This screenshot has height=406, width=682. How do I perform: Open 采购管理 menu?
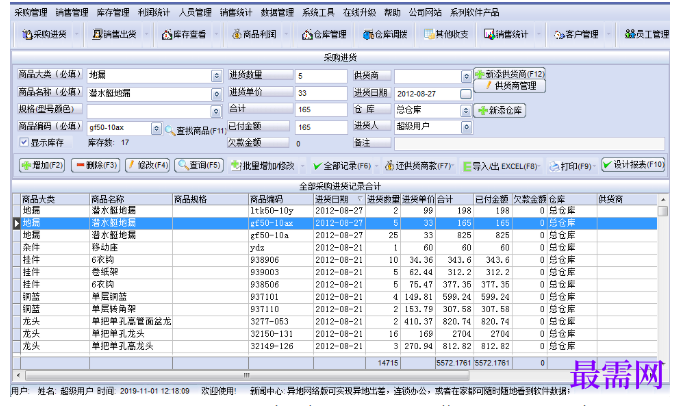(31, 12)
